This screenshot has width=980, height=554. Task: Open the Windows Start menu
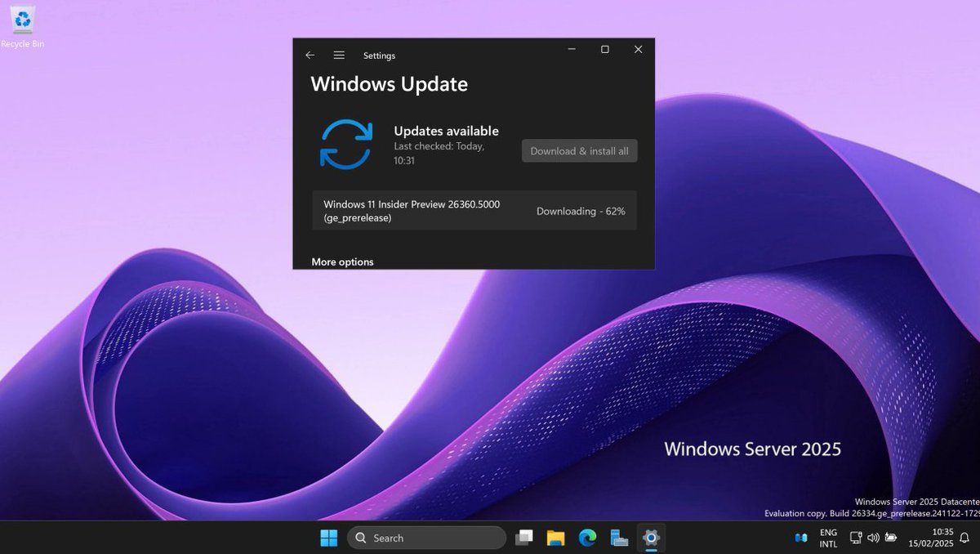(328, 538)
